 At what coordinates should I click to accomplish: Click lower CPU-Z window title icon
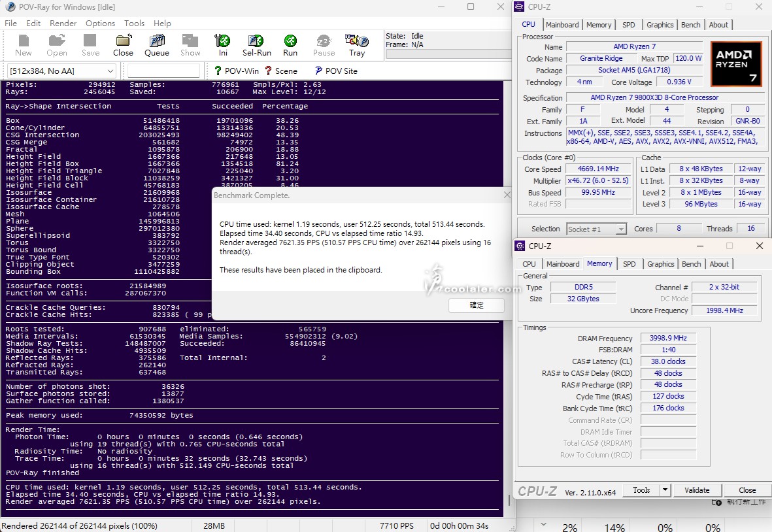tap(520, 246)
